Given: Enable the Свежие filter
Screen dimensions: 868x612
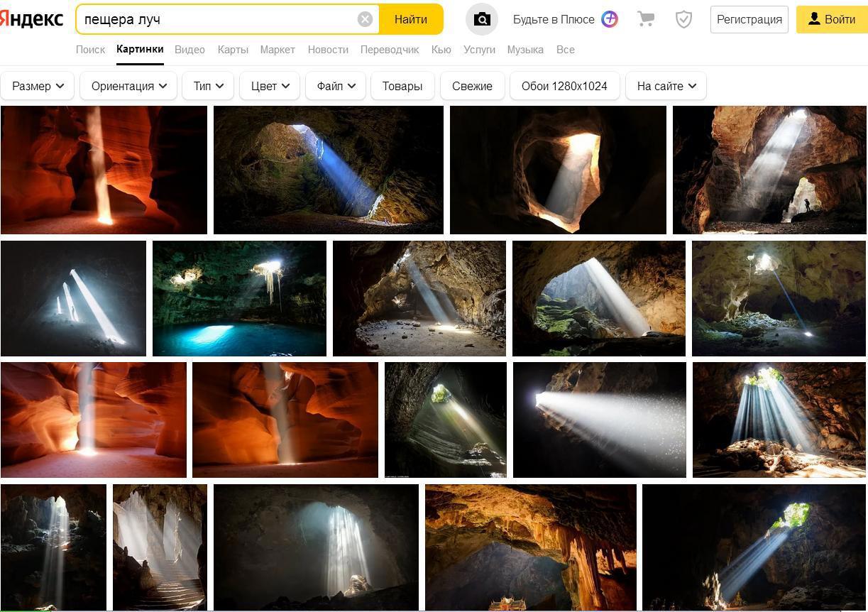Looking at the screenshot, I should 472,86.
